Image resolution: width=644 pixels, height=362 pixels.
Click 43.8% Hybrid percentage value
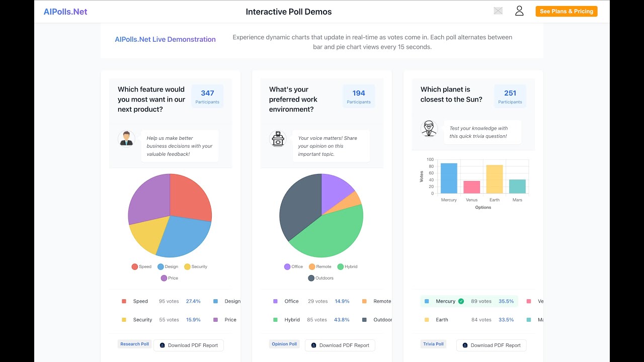[x=342, y=320]
